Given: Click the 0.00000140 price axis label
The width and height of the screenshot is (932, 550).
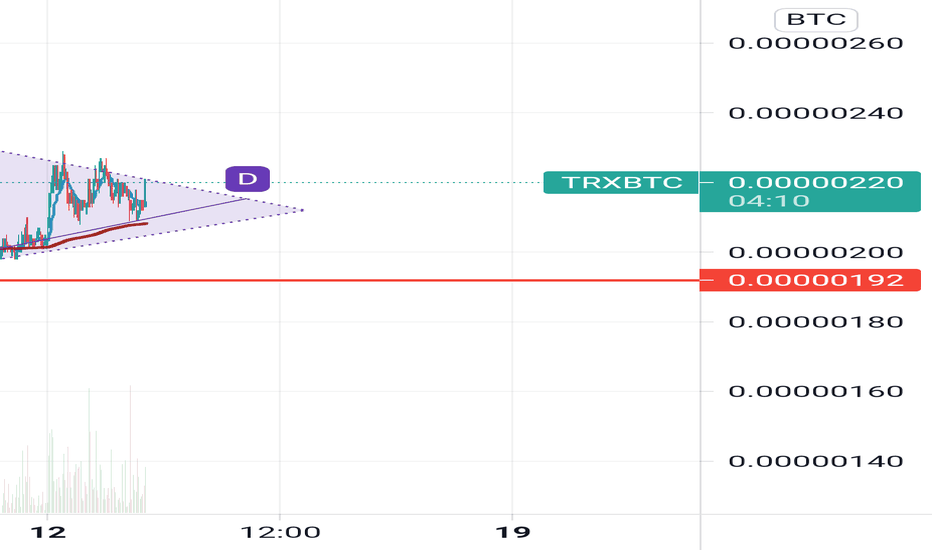Looking at the screenshot, I should 816,461.
